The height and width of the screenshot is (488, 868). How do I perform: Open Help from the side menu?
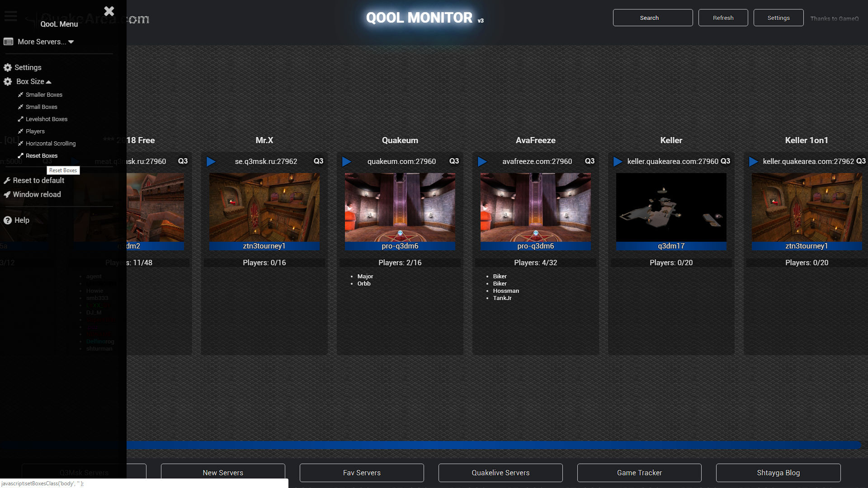22,220
